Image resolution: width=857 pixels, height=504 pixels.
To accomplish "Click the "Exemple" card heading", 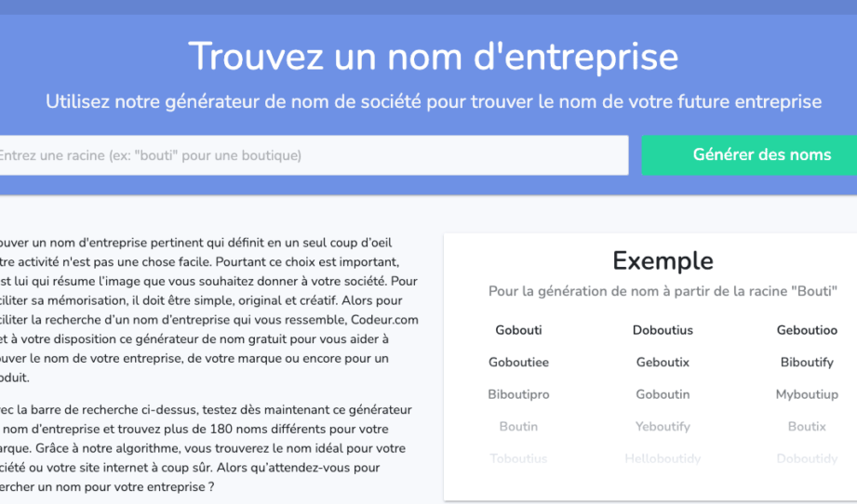I will [x=663, y=260].
